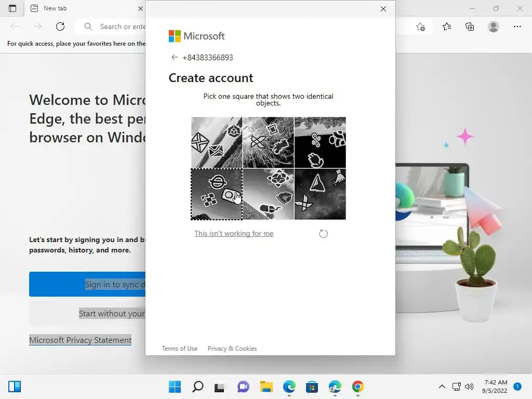Image resolution: width=532 pixels, height=399 pixels.
Task: Select the bottom-left highlighted puzzle square
Action: coord(217,194)
